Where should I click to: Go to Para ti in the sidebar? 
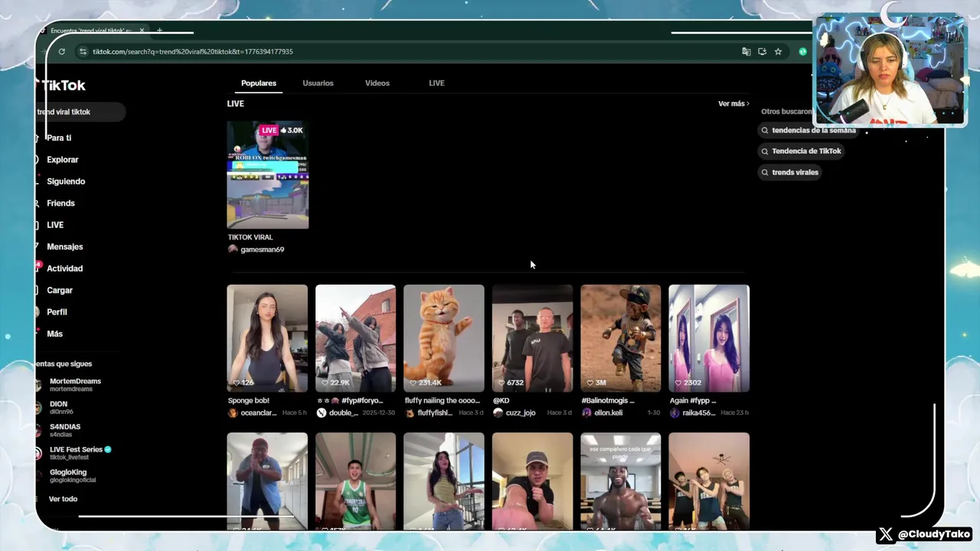58,138
